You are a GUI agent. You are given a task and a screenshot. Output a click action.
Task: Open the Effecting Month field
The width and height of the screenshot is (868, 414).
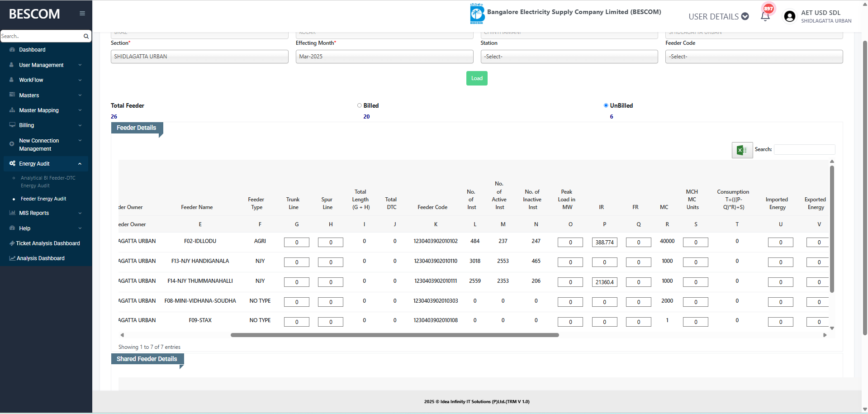click(x=384, y=57)
